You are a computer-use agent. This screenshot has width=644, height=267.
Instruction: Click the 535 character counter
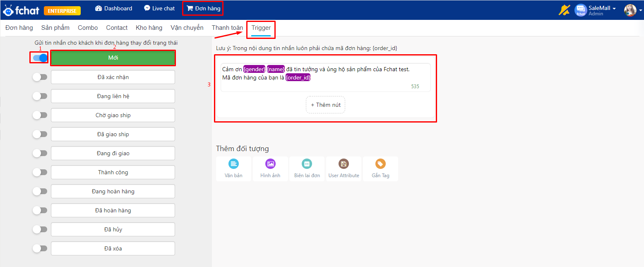point(415,87)
